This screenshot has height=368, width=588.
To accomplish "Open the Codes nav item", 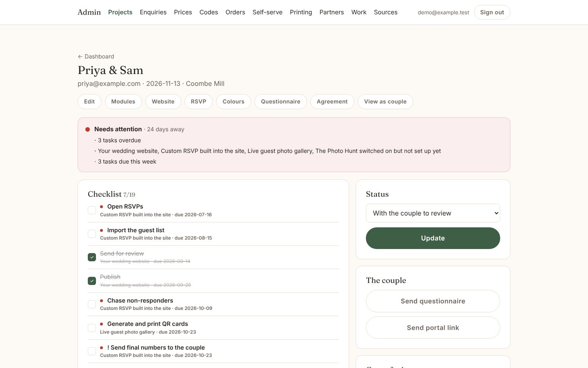I will (209, 12).
